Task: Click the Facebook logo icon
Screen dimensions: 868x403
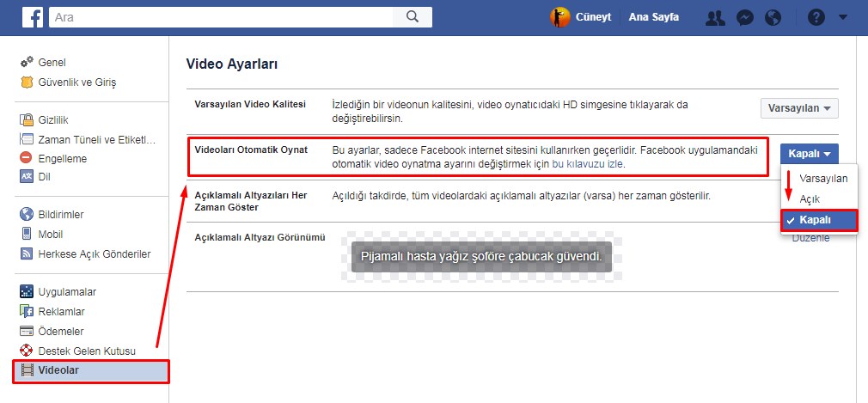Action: click(33, 17)
